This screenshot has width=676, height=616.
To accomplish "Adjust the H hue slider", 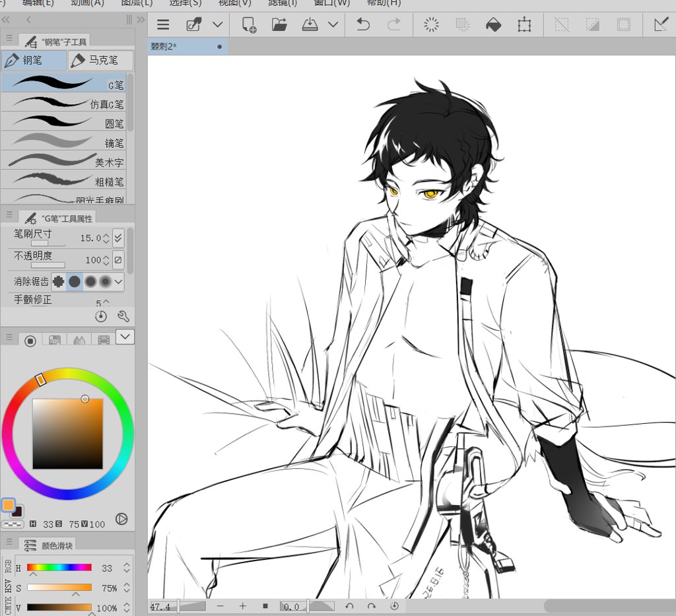I will [x=59, y=567].
